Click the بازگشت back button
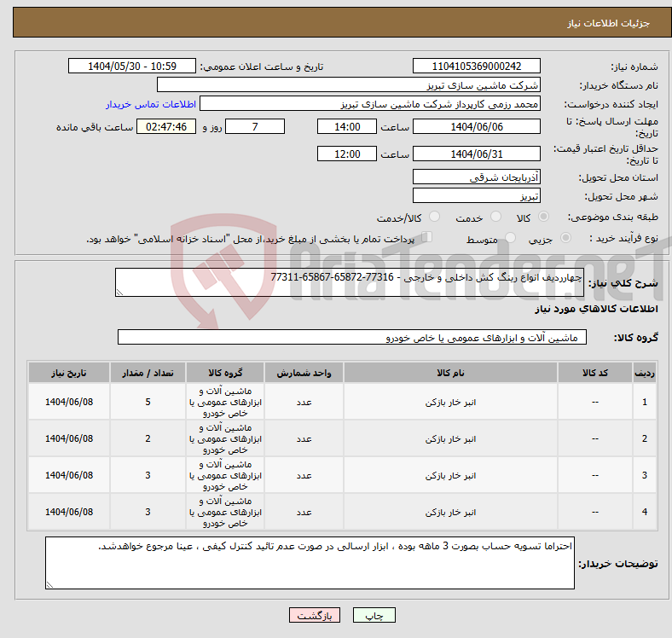 315,615
